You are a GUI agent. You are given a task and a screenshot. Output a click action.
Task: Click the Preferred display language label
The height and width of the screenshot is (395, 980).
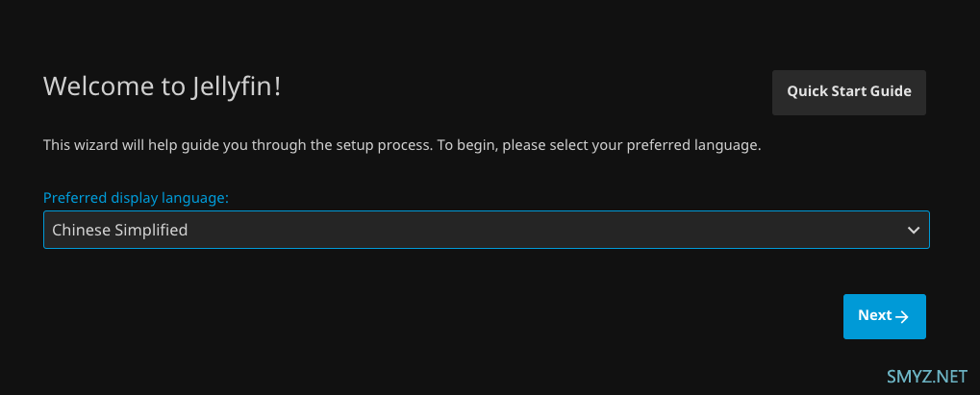[136, 198]
